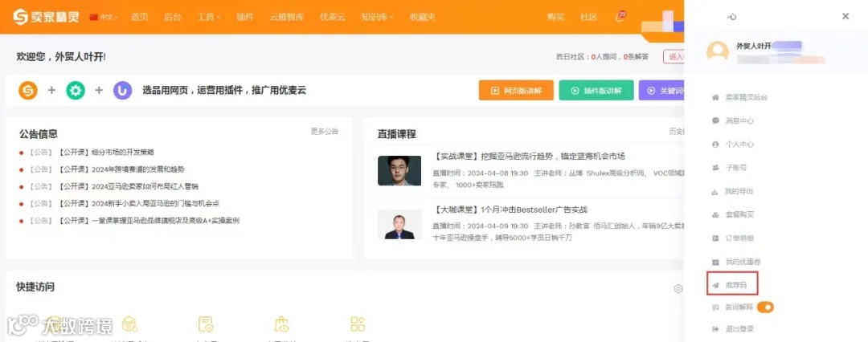Select 我的导出 in side menu
Screen dimensions: 868x342
point(739,192)
